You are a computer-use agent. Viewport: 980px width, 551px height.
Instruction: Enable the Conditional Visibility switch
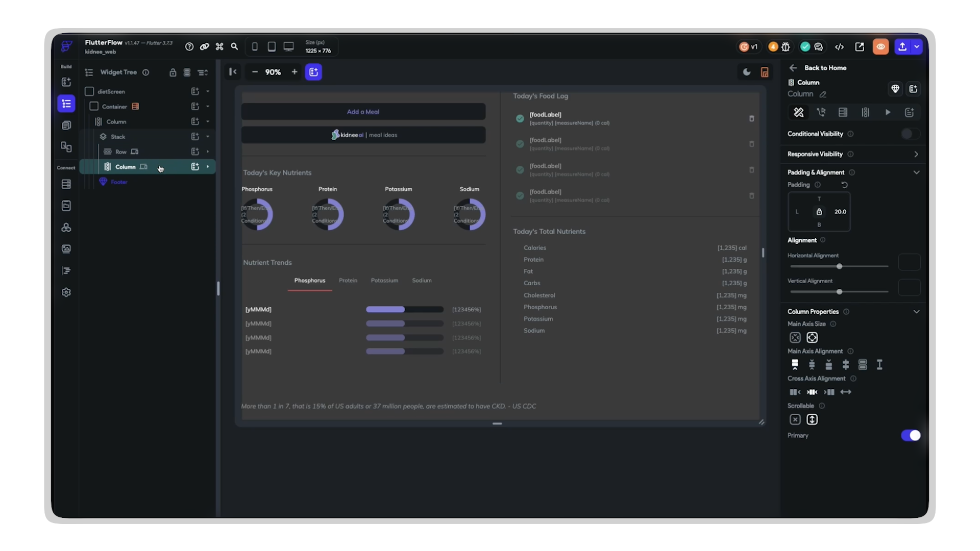pos(910,134)
